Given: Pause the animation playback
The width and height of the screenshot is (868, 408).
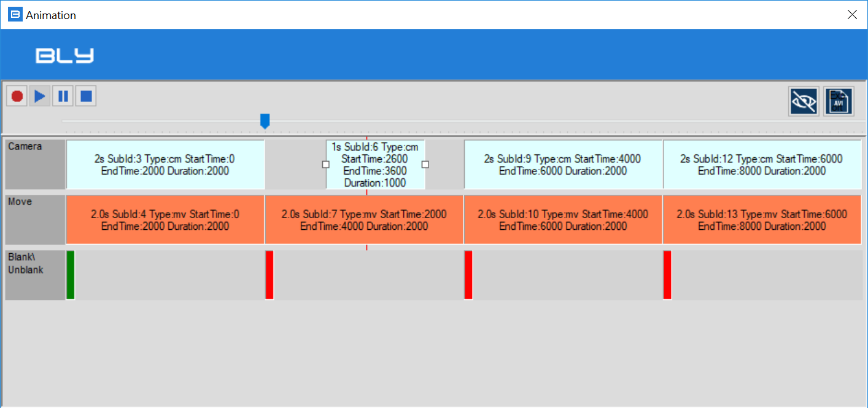Looking at the screenshot, I should 63,96.
